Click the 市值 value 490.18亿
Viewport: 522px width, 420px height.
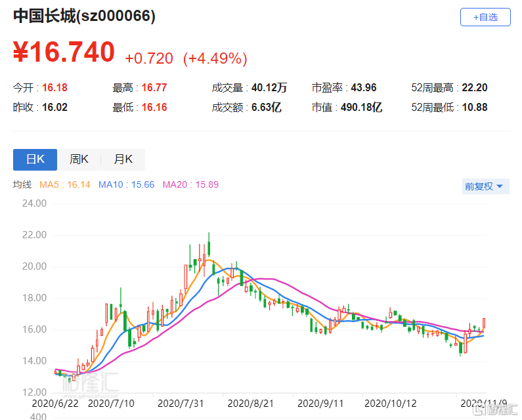coord(362,107)
